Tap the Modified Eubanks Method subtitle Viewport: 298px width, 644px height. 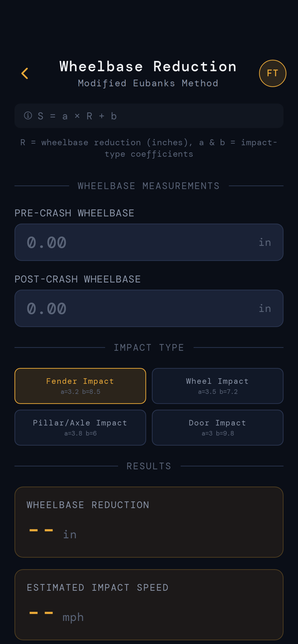pyautogui.click(x=148, y=83)
